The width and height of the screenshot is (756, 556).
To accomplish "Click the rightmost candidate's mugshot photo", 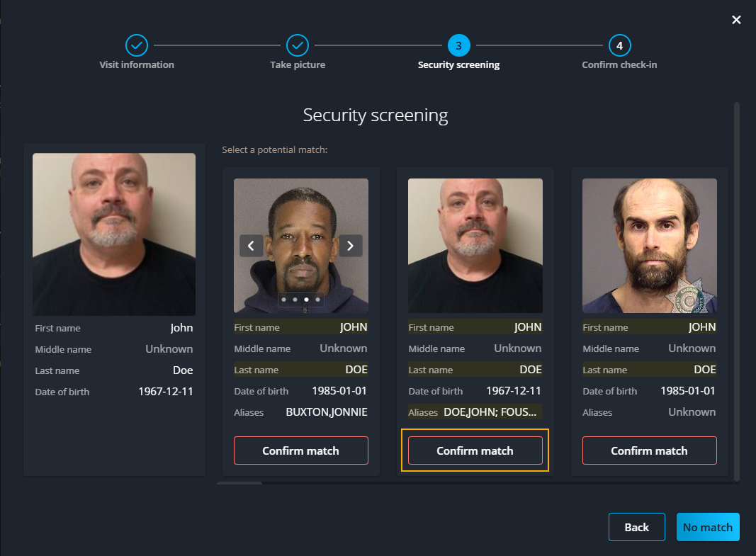I will (x=650, y=245).
